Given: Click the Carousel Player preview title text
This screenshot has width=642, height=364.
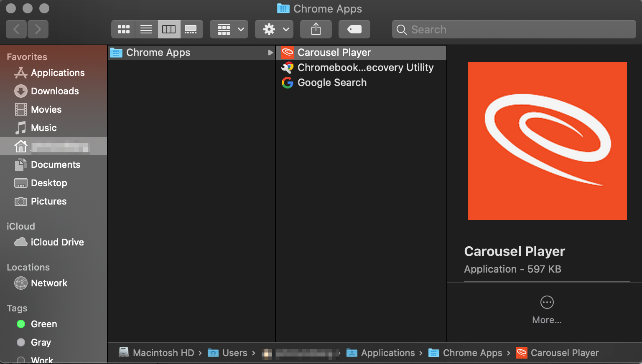Looking at the screenshot, I should (x=515, y=251).
